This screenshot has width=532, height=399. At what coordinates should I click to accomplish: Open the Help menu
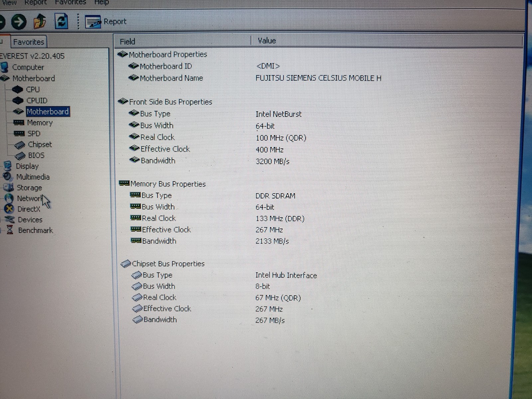(101, 2)
